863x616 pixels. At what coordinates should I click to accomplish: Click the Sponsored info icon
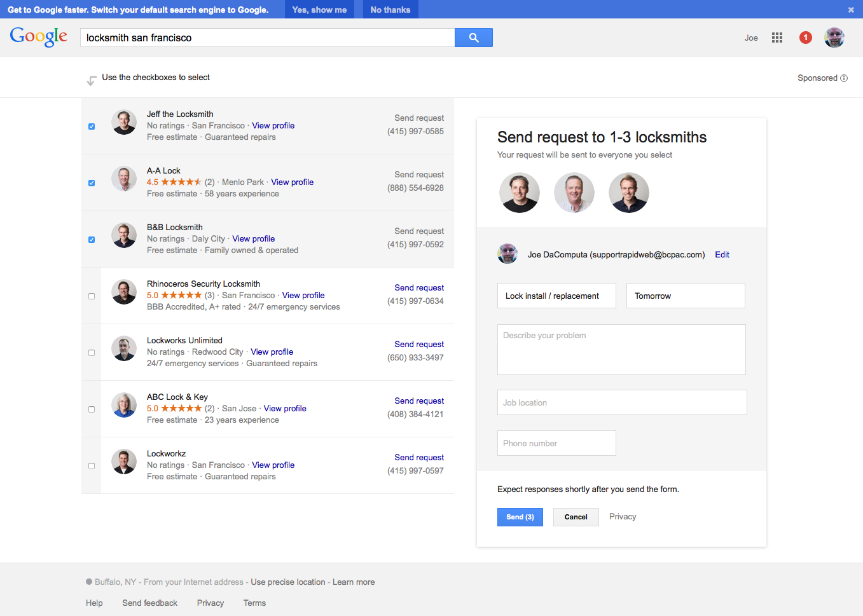[x=844, y=78]
